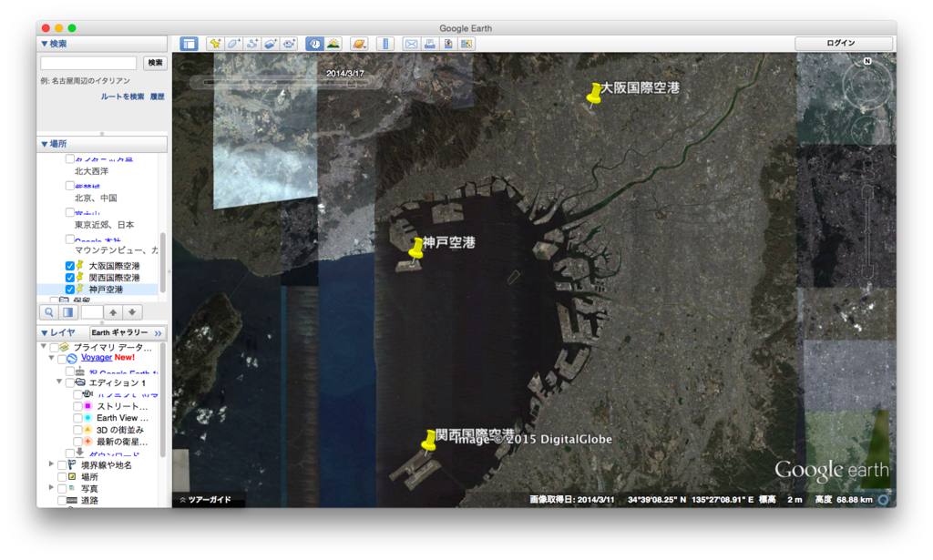The width and height of the screenshot is (933, 560).
Task: Open the Earth ギャラリー button
Action: pos(128,332)
